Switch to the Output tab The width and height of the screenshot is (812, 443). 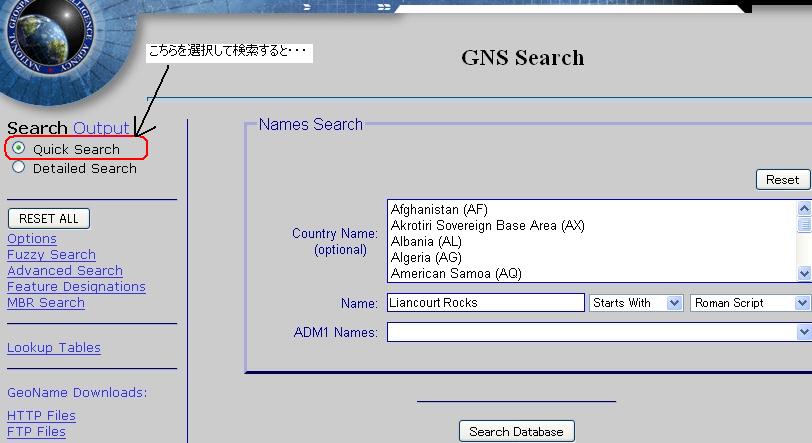[x=101, y=128]
